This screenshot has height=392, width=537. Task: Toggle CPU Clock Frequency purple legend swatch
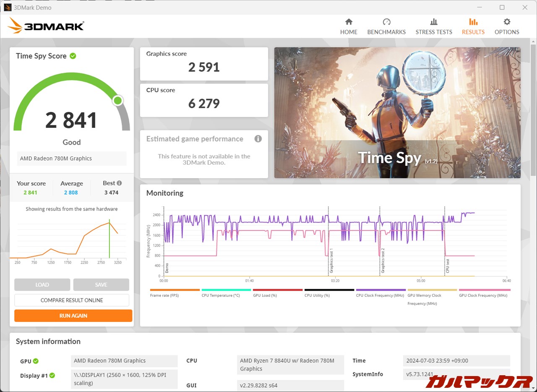pyautogui.click(x=381, y=290)
